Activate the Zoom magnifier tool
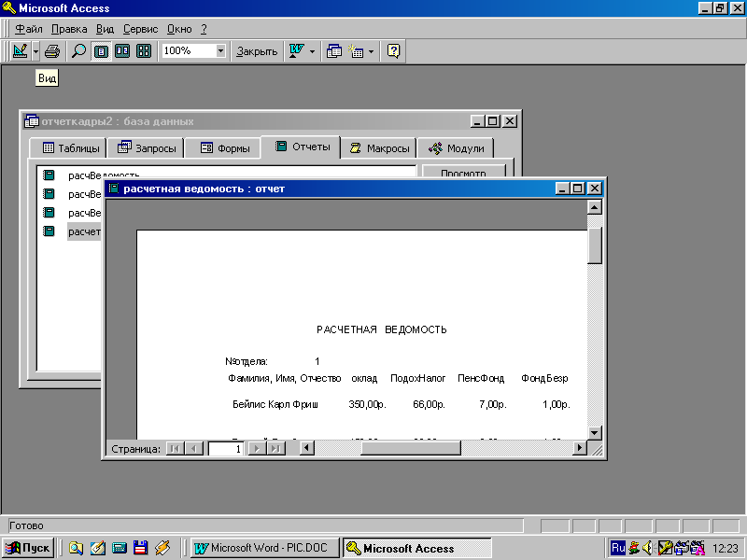This screenshot has height=560, width=747. [78, 50]
